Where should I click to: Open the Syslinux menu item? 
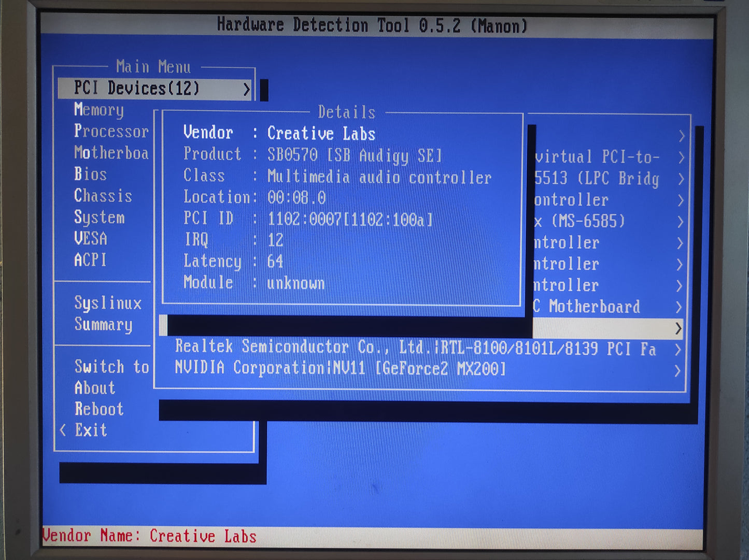click(x=108, y=303)
